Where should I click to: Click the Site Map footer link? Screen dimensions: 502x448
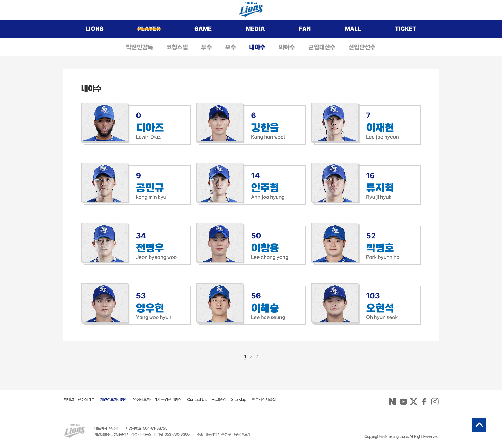pyautogui.click(x=238, y=399)
